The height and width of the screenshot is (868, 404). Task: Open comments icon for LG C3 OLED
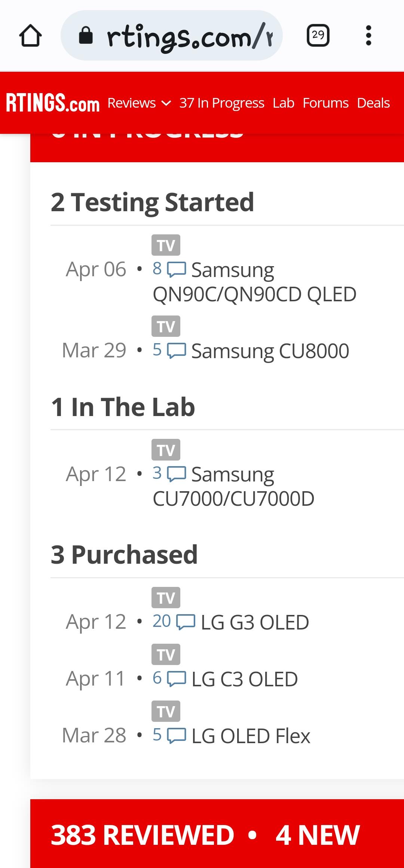176,678
